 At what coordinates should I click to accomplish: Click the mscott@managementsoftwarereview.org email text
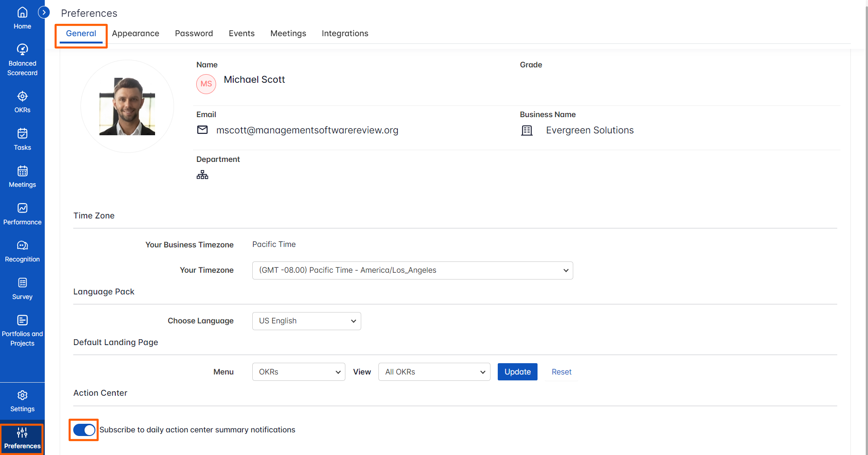[x=307, y=130]
